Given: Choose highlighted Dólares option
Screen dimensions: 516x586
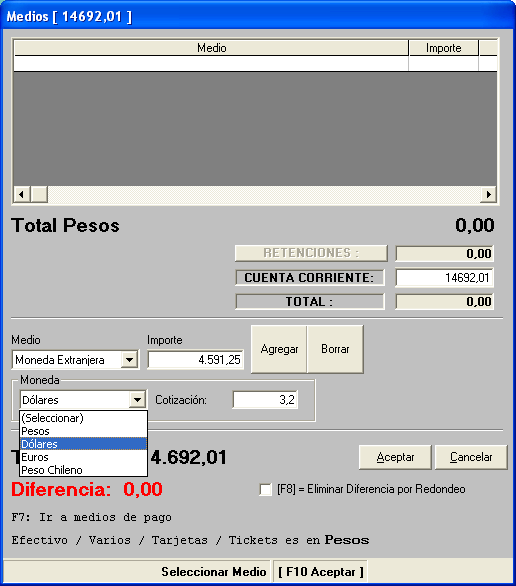Looking at the screenshot, I should click(83, 444).
